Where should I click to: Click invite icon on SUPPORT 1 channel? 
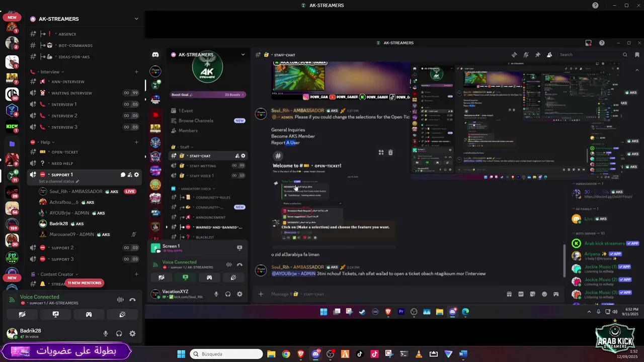129,175
